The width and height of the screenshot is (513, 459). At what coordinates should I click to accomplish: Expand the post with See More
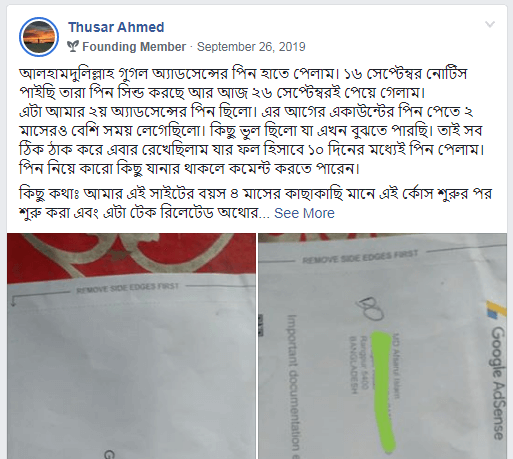click(304, 213)
